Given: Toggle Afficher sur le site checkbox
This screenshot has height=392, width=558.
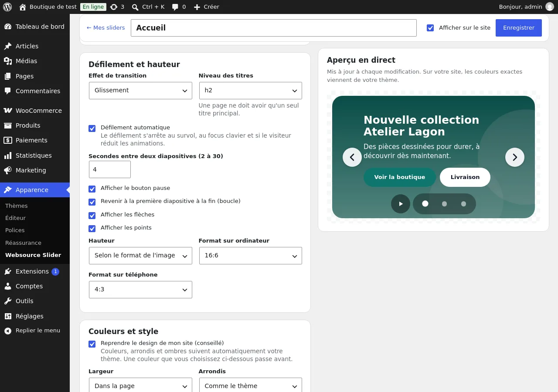Looking at the screenshot, I should (430, 28).
